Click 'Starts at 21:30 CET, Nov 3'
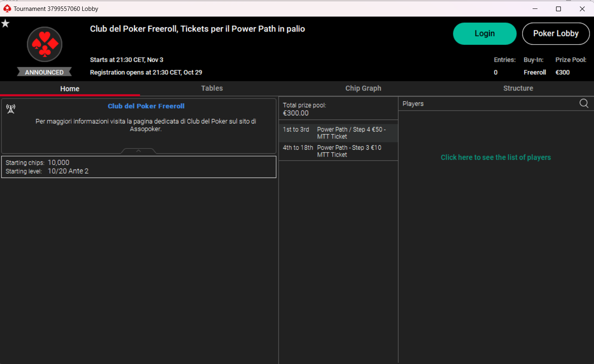 point(126,60)
